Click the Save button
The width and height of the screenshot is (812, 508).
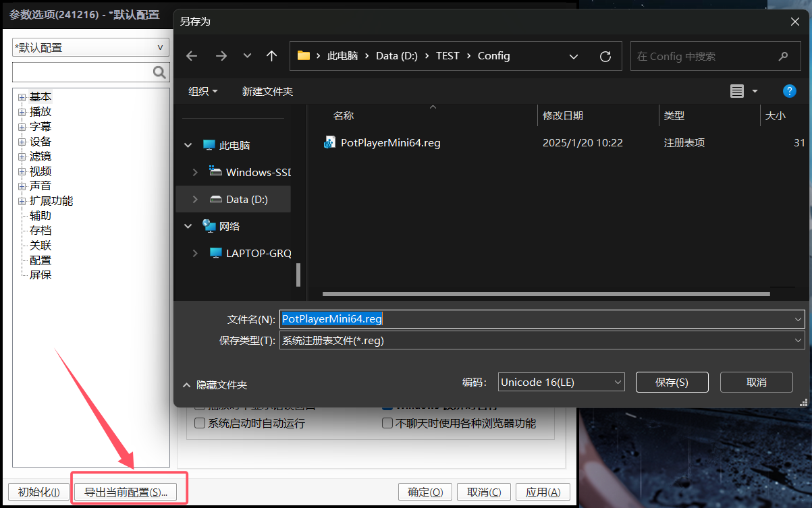672,382
